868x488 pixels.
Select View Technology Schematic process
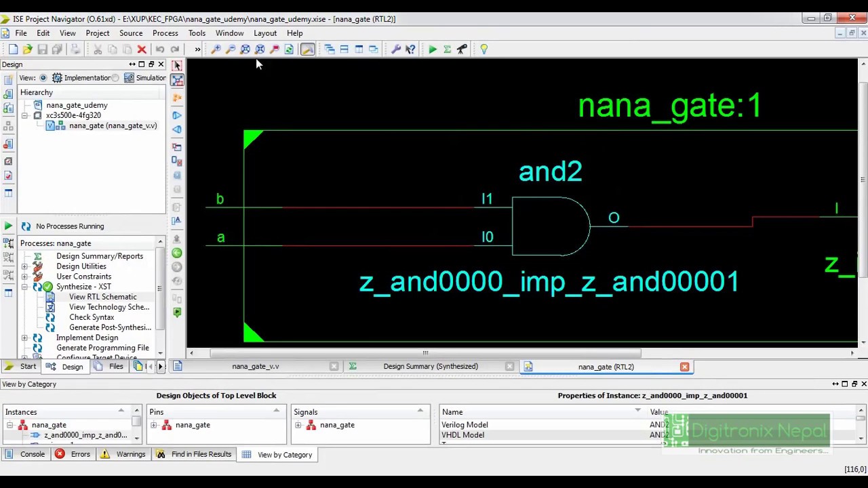pos(108,307)
